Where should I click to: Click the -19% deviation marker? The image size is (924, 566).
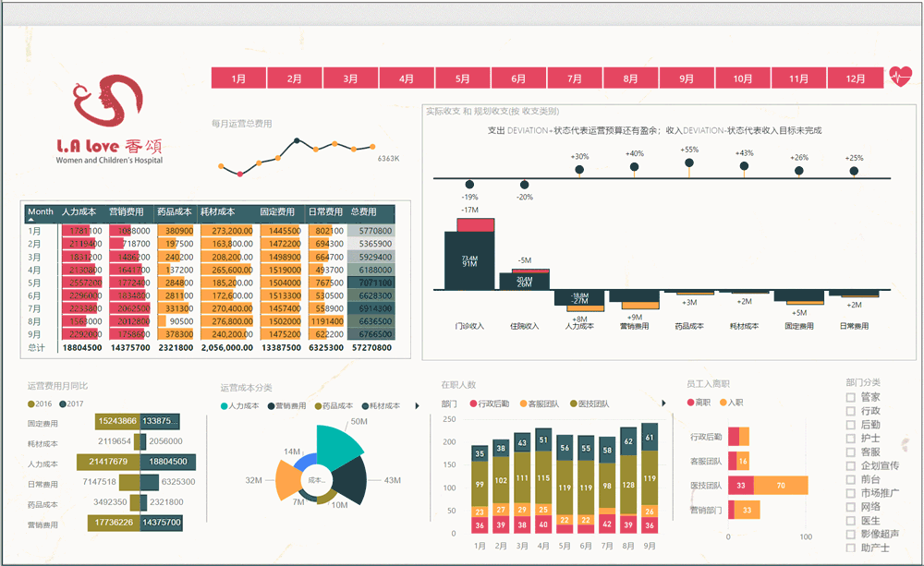pyautogui.click(x=469, y=185)
